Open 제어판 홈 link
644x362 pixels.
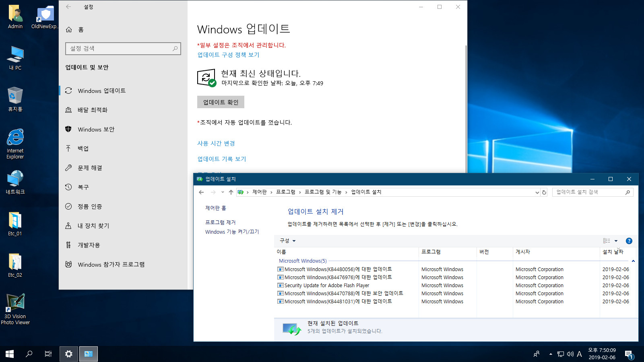[216, 208]
